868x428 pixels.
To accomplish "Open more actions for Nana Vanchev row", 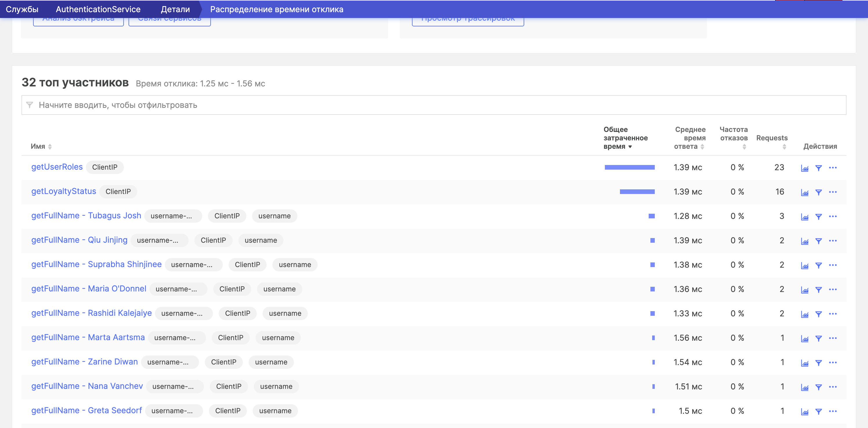I will pos(832,387).
